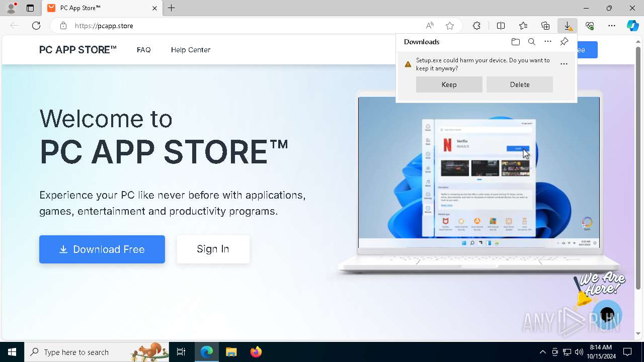The image size is (644, 362).
Task: Open the notifications action center
Action: [627, 352]
